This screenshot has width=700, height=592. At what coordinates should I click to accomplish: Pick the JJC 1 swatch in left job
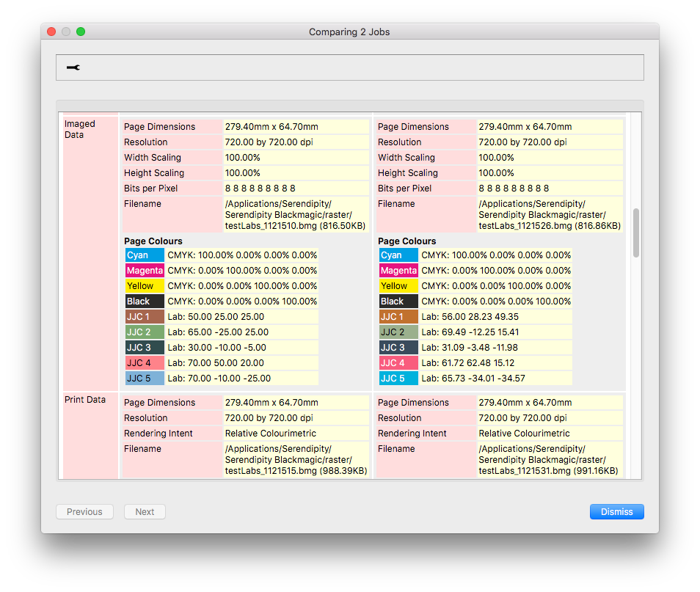tap(145, 316)
